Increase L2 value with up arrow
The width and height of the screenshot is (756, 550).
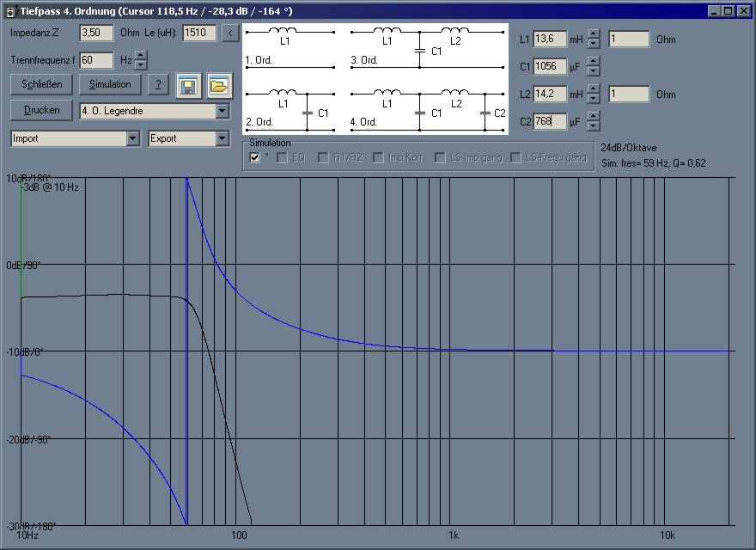[x=594, y=89]
